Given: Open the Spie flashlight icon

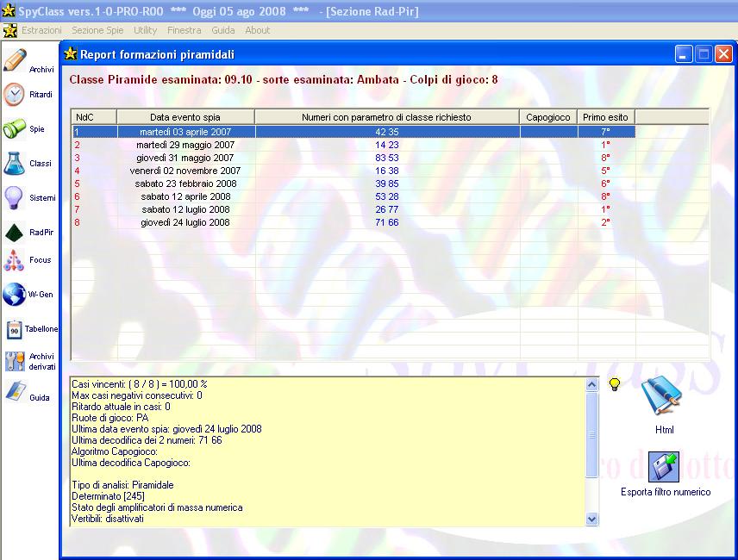Looking at the screenshot, I should [x=16, y=129].
